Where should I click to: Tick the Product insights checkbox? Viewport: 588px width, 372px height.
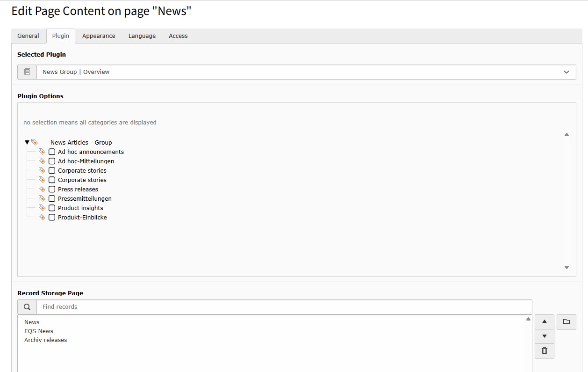[52, 208]
